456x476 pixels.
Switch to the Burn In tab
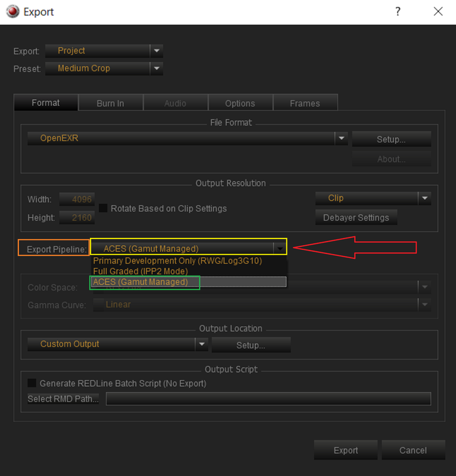click(x=111, y=103)
